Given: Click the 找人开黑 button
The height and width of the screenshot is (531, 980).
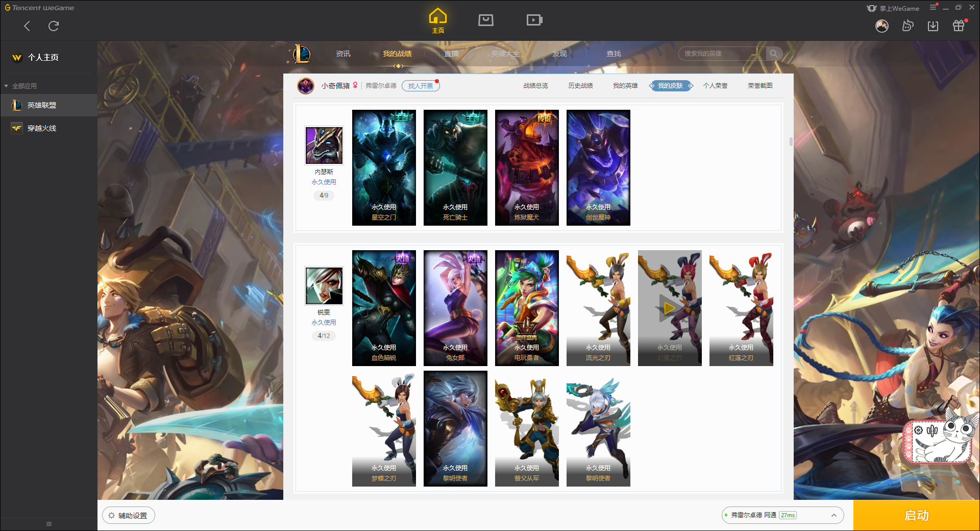Looking at the screenshot, I should click(421, 86).
